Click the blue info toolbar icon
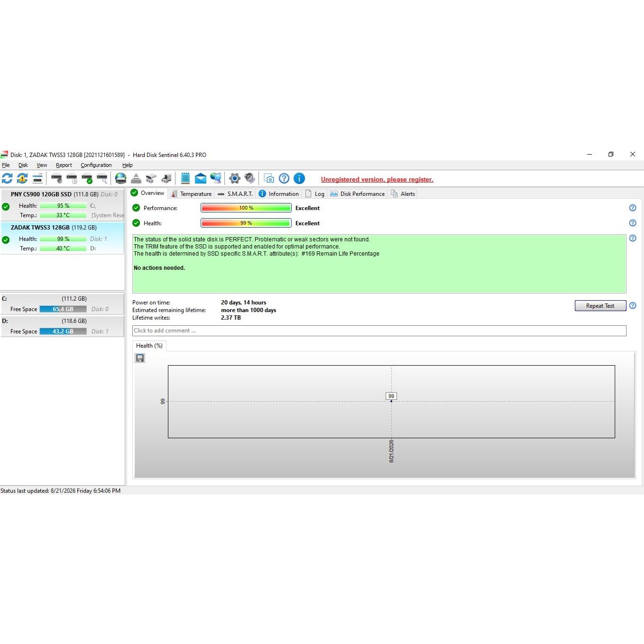This screenshot has width=644, height=644. coord(299,178)
